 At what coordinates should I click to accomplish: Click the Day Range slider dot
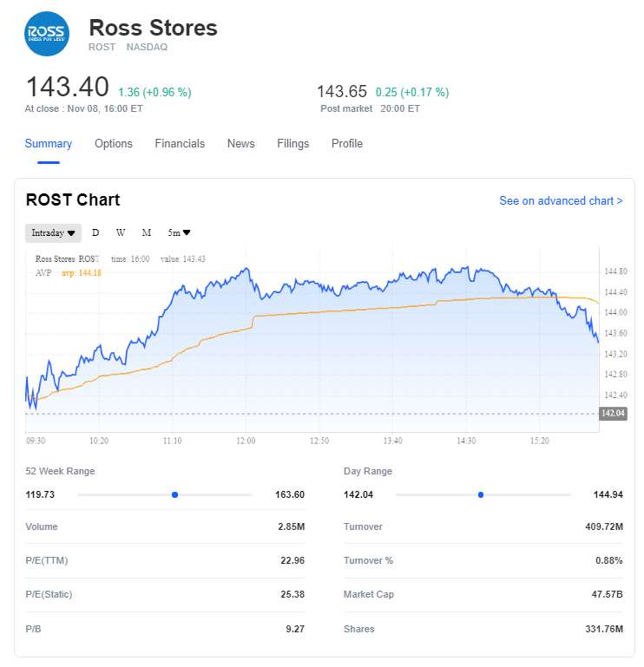pyautogui.click(x=481, y=494)
